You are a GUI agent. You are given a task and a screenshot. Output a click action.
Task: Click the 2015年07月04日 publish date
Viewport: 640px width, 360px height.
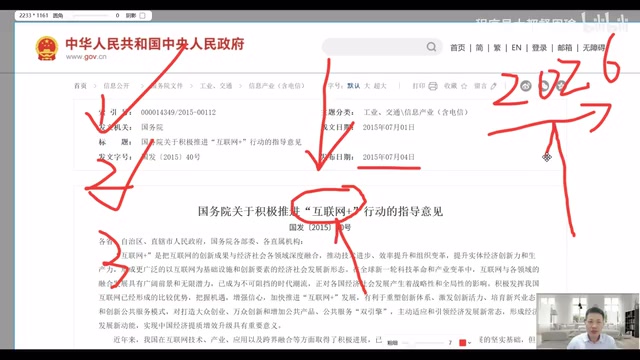[x=389, y=157]
